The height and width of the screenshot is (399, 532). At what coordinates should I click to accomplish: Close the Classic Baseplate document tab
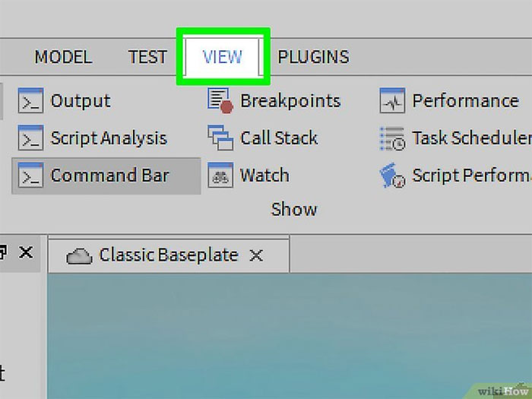257,256
